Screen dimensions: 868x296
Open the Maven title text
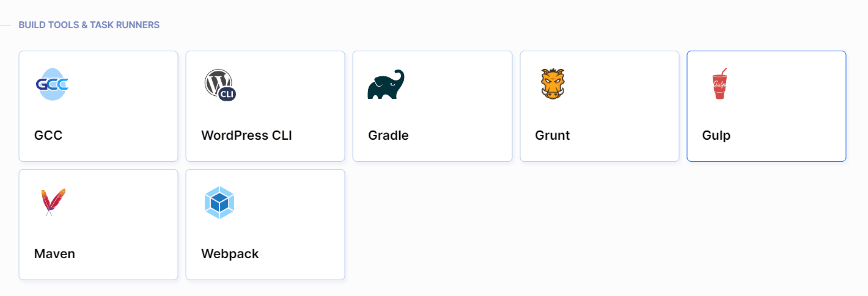coord(54,254)
